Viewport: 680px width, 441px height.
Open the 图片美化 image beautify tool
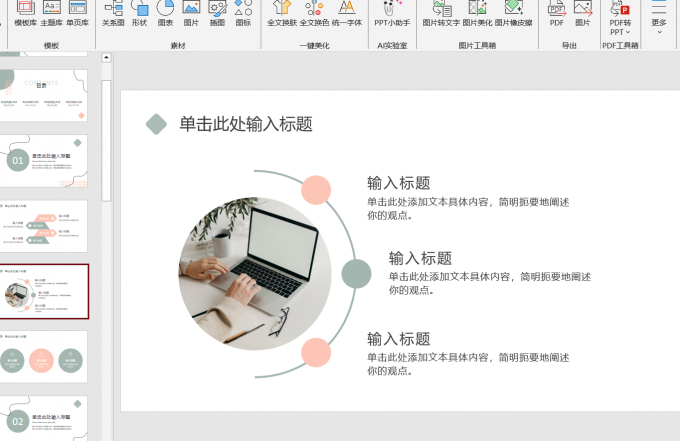pyautogui.click(x=477, y=14)
